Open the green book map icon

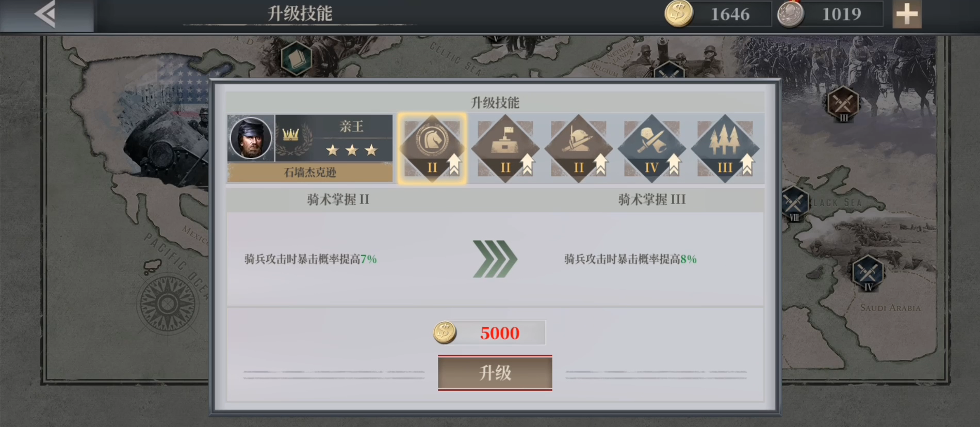click(297, 58)
